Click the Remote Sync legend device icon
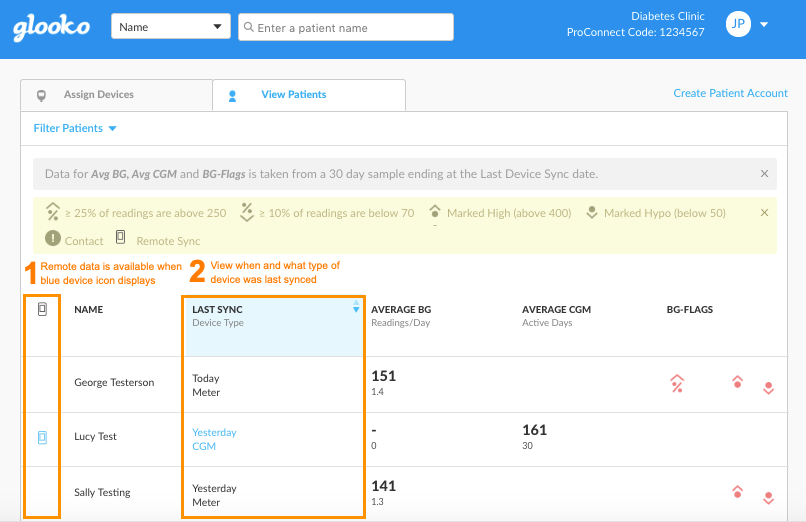Screen dimensions: 806x522 pos(120,237)
